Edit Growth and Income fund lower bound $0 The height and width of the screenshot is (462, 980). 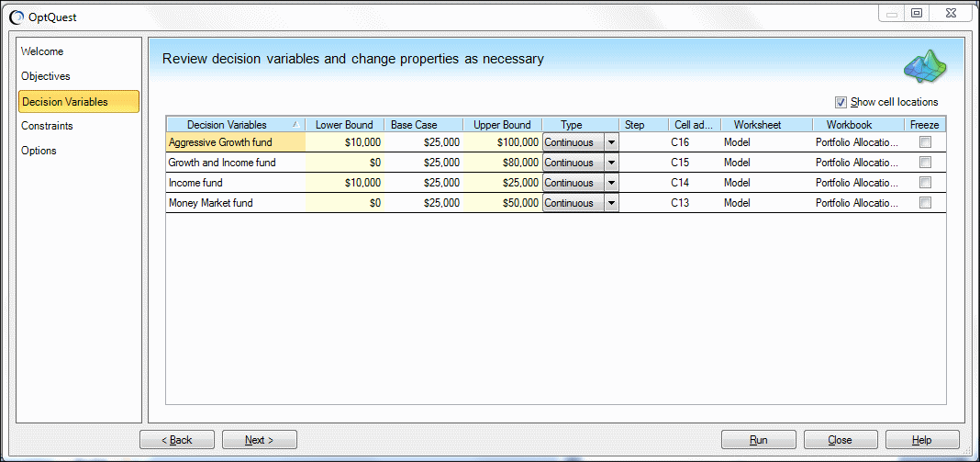point(344,163)
